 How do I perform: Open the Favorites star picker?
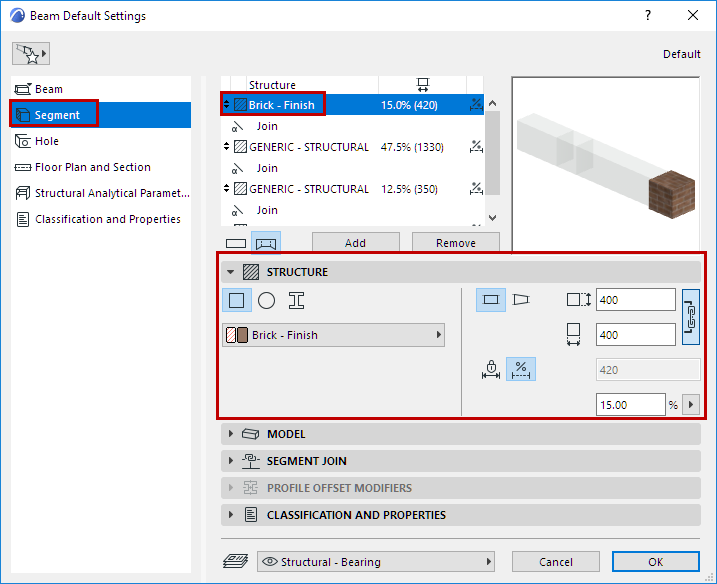31,54
